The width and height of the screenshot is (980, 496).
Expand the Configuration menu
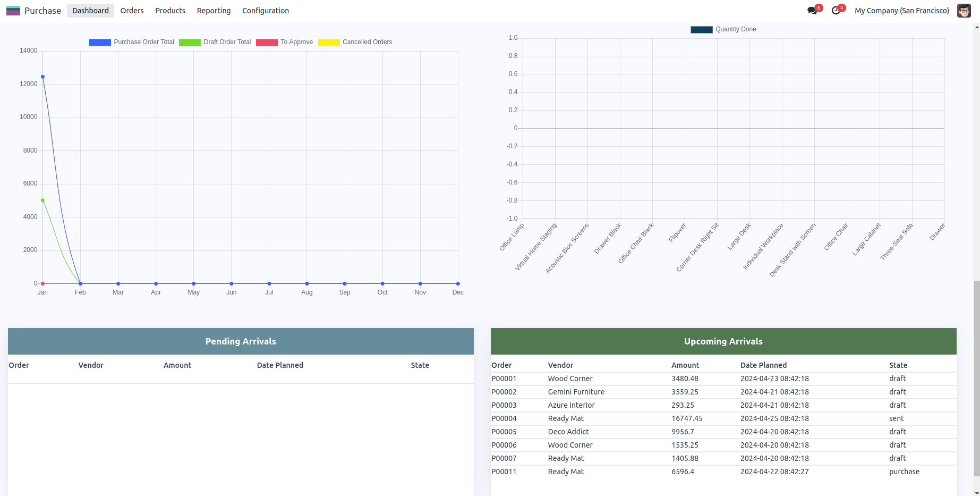(265, 11)
